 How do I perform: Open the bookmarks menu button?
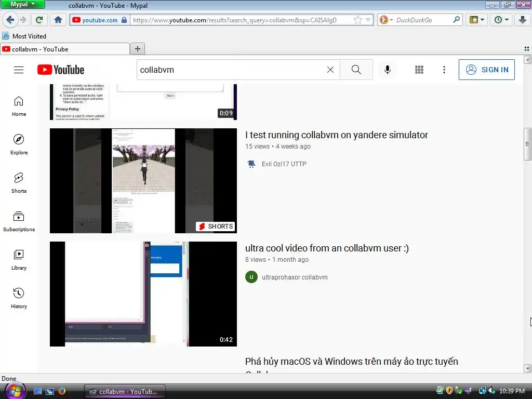point(477,20)
